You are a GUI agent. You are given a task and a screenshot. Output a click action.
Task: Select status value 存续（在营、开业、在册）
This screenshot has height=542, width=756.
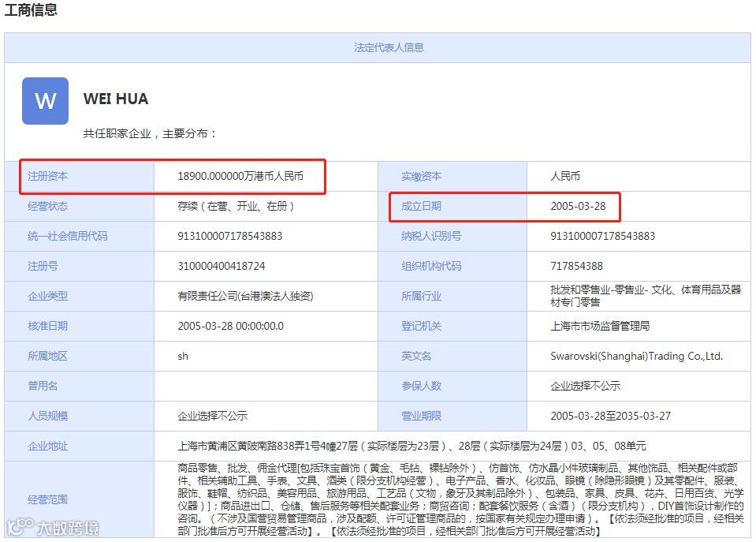(x=236, y=206)
